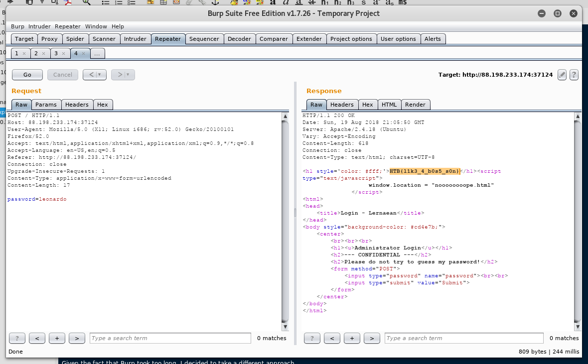588x364 pixels.
Task: Close Repeater tab 1 with its x
Action: click(24, 53)
